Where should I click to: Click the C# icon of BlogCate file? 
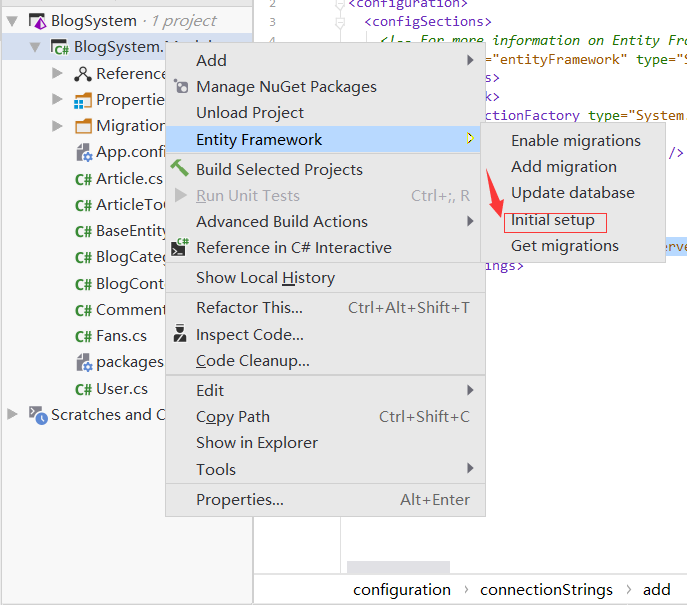point(83,258)
